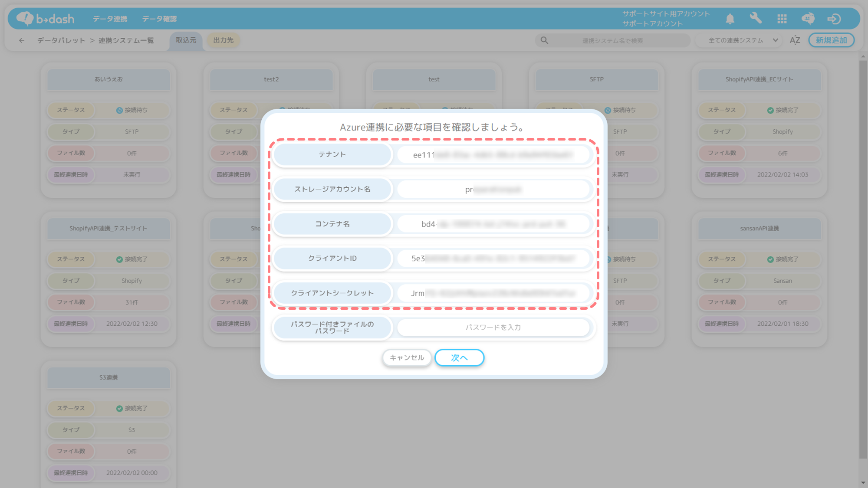Open the notifications bell icon
Screen dimensions: 868x488
[x=730, y=19]
